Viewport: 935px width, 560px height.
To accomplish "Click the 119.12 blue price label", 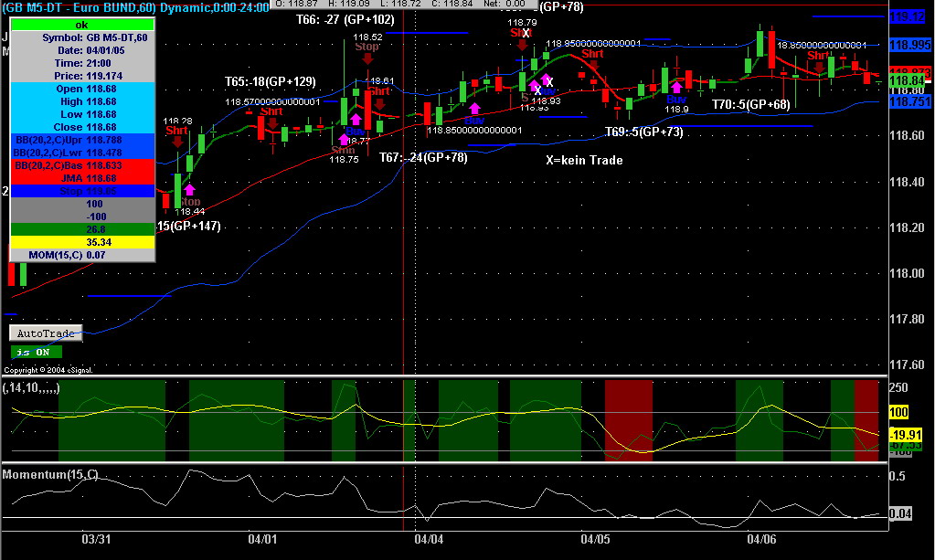I will [x=909, y=16].
